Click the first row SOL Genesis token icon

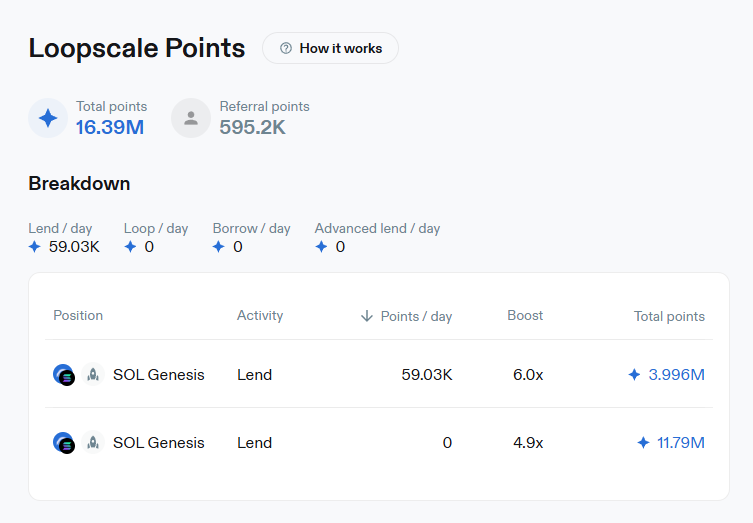point(64,375)
